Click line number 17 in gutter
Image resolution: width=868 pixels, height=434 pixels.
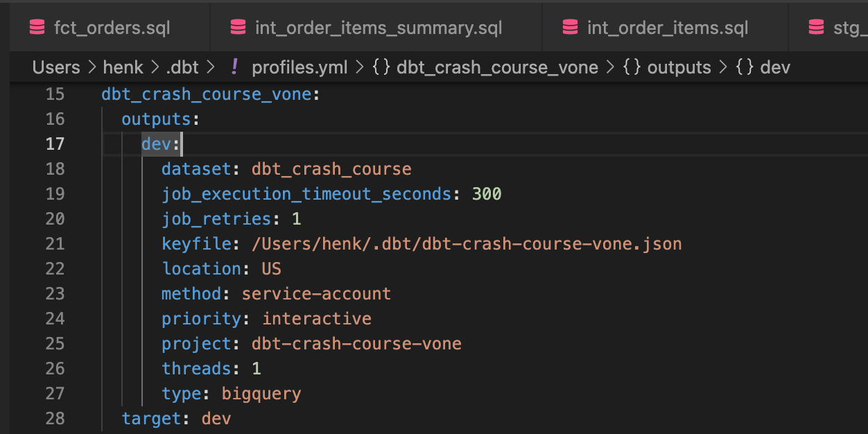click(x=55, y=144)
